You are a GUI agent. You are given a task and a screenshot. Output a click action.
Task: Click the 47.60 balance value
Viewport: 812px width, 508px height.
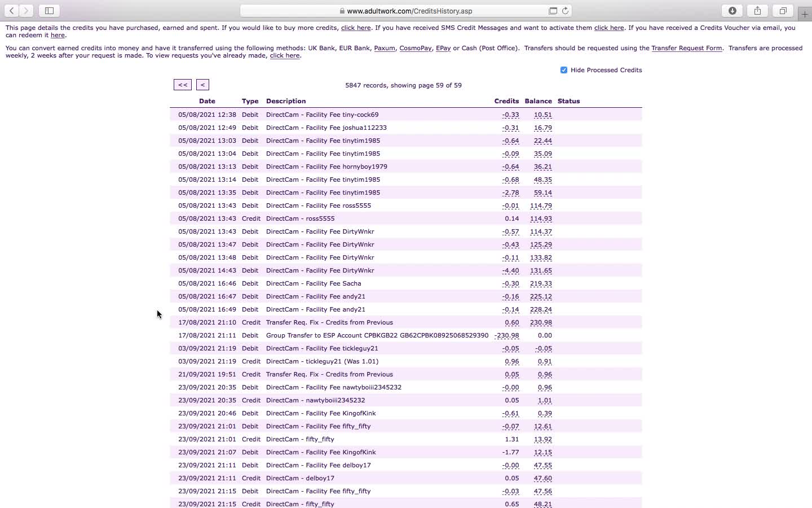(x=542, y=478)
